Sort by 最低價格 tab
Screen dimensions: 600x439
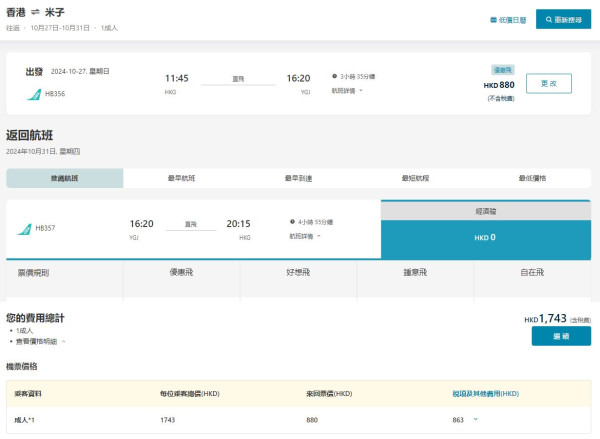532,178
